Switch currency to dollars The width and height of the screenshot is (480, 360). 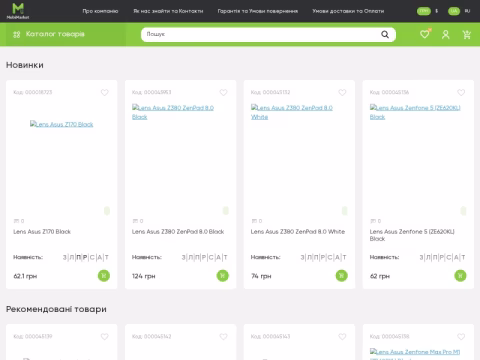tap(436, 11)
